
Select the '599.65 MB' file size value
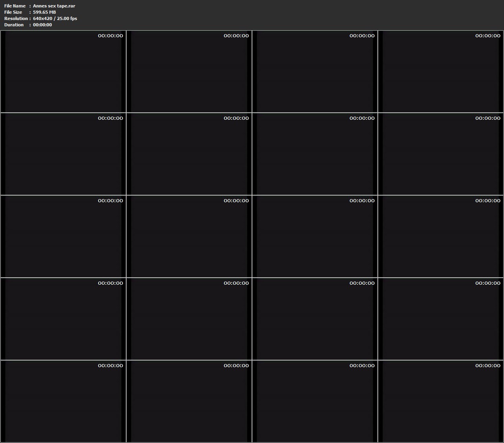[x=44, y=12]
